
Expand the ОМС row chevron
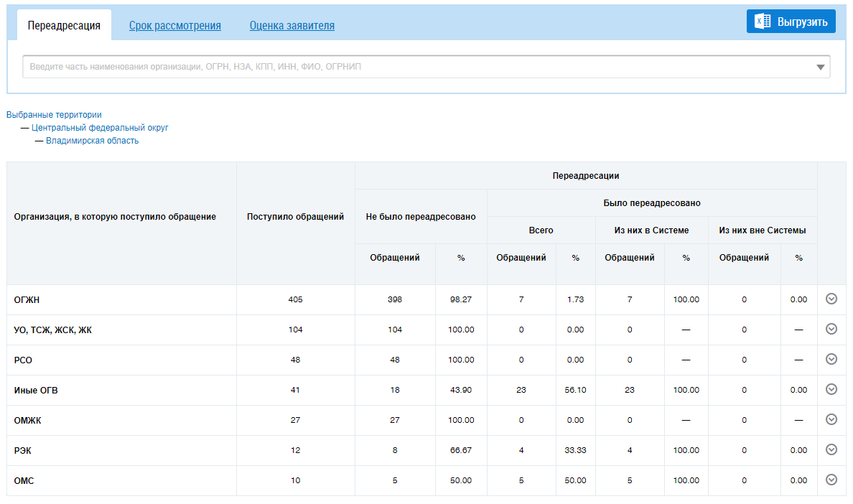pyautogui.click(x=831, y=480)
